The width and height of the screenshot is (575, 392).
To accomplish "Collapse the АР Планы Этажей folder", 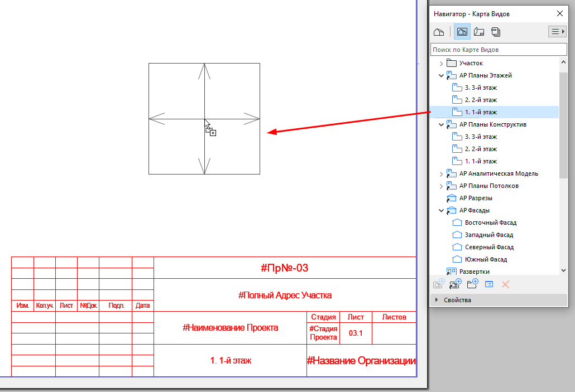I will [x=441, y=75].
